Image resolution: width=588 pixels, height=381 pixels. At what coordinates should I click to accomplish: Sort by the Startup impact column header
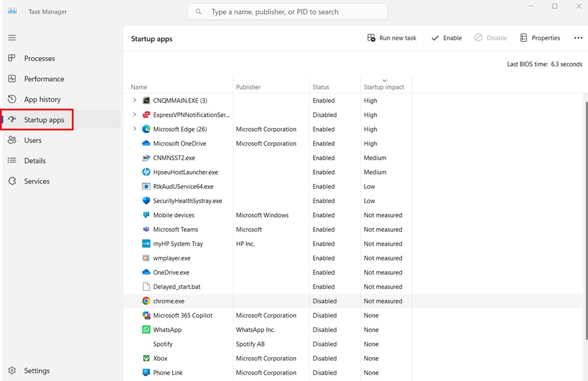(384, 87)
